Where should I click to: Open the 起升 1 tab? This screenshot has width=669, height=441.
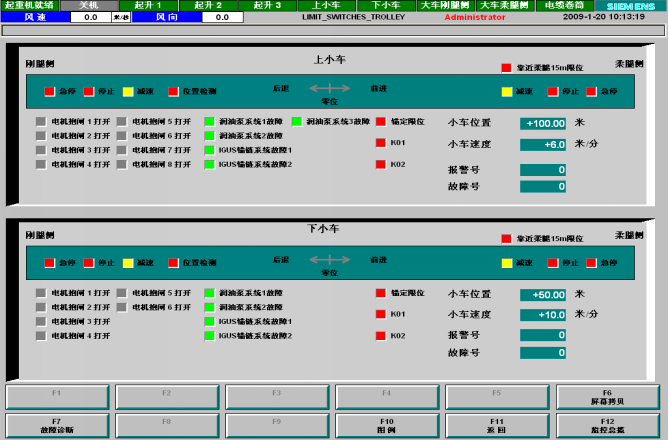click(x=148, y=5)
